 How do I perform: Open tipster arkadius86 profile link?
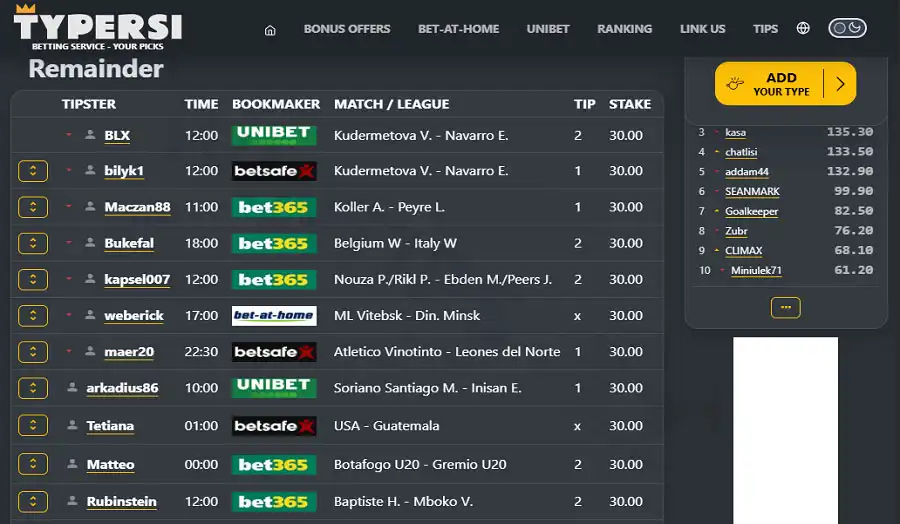[x=122, y=388]
